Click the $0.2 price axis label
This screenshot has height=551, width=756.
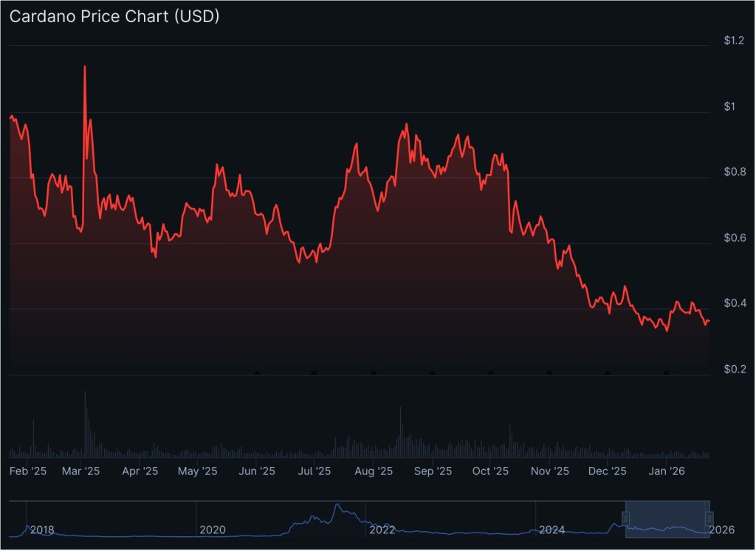pos(735,369)
